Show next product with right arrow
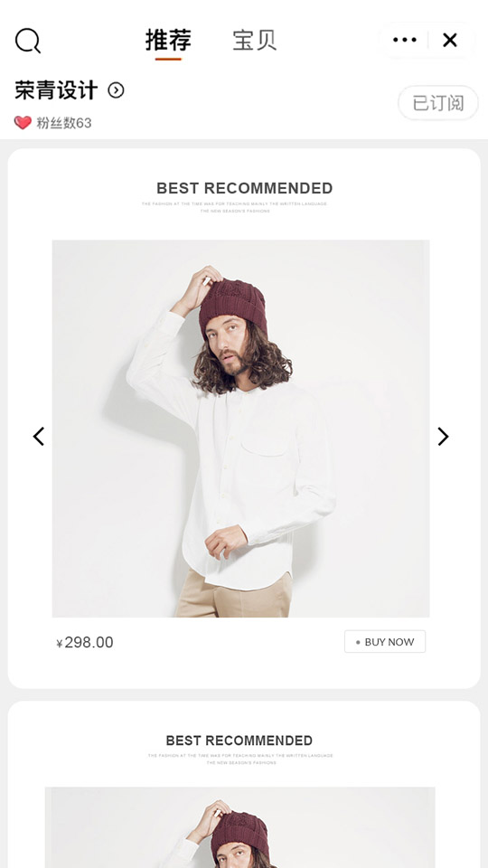 pyautogui.click(x=443, y=436)
